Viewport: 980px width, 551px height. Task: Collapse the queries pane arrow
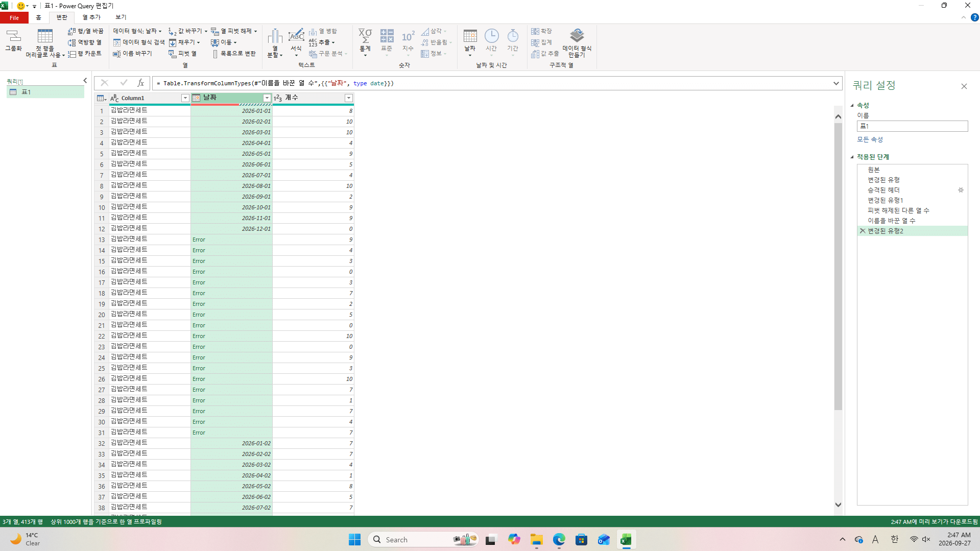tap(85, 81)
